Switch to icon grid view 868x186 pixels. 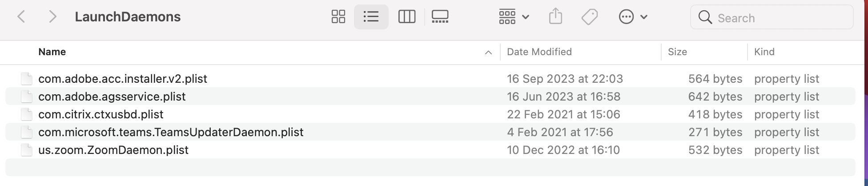coord(338,17)
